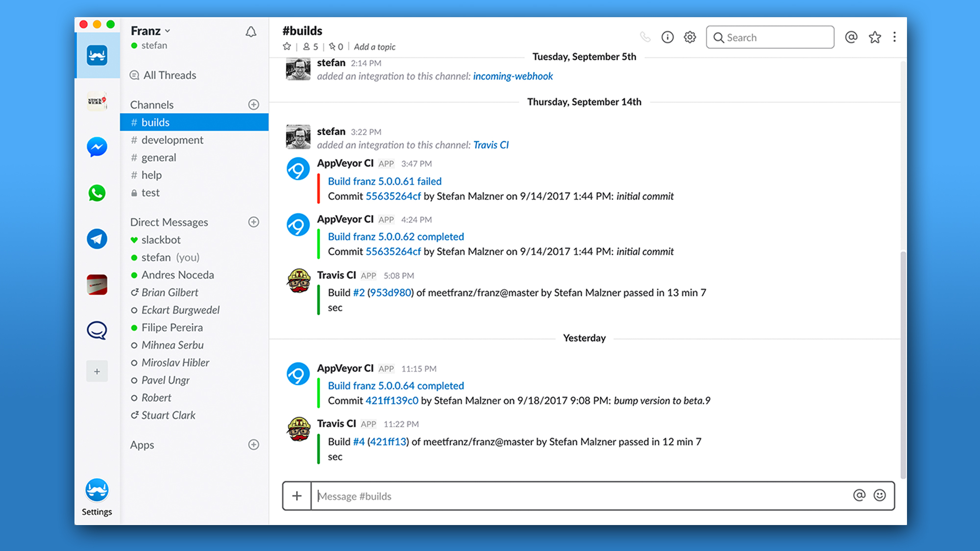The width and height of the screenshot is (980, 551).
Task: Select the builds channel
Action: click(x=195, y=122)
